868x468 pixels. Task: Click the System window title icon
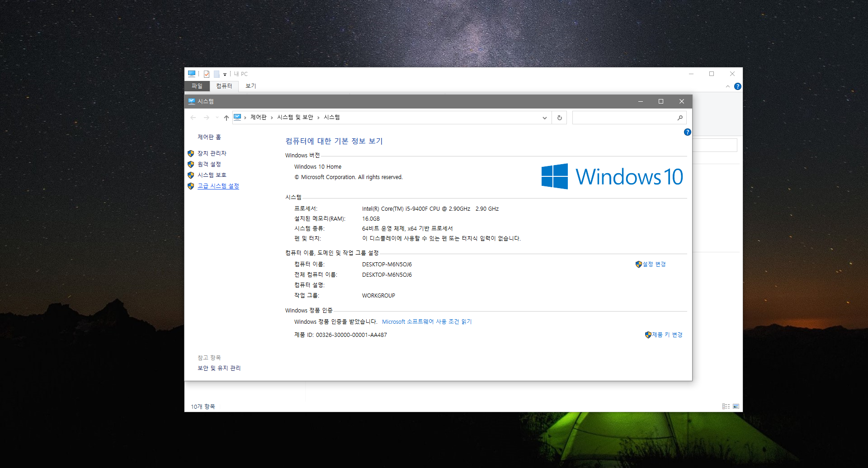click(192, 101)
